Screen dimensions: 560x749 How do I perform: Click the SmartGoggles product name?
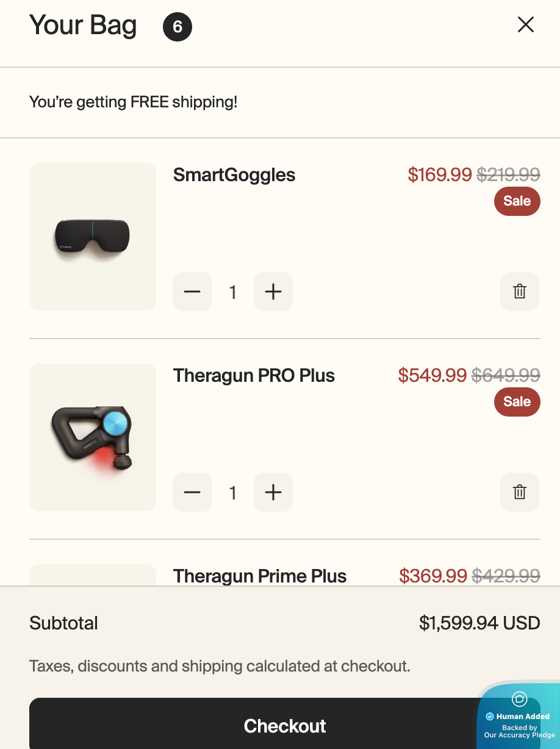[x=234, y=175]
